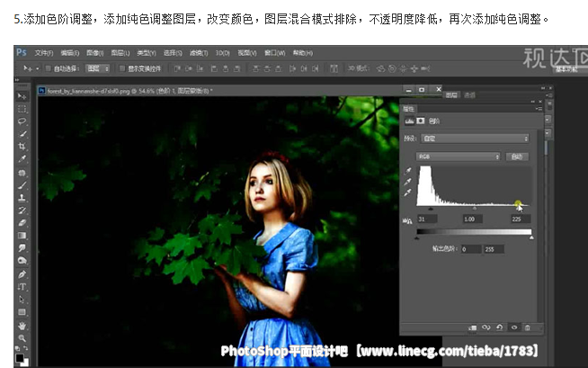The width and height of the screenshot is (588, 368).
Task: Select the Gradient tool
Action: [x=22, y=236]
